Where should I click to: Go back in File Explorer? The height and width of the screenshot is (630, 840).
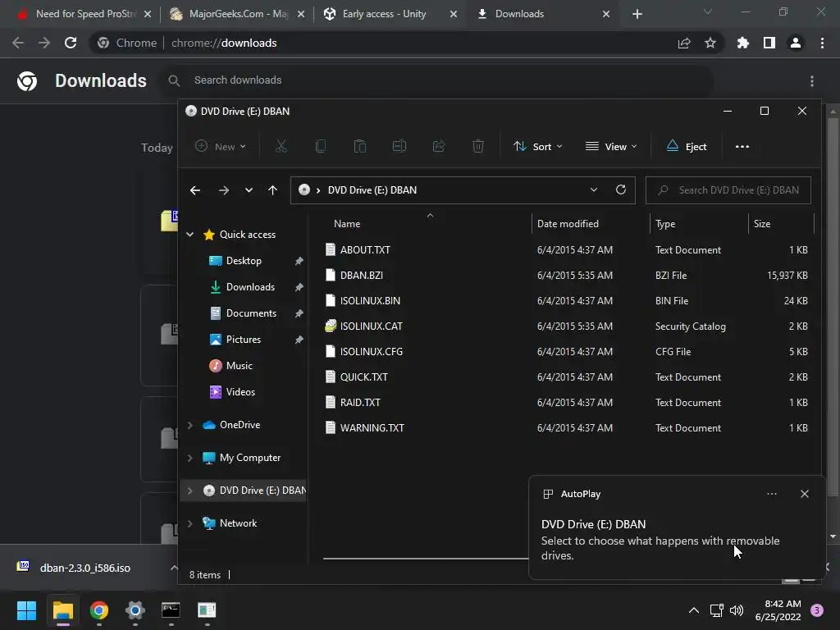click(195, 190)
